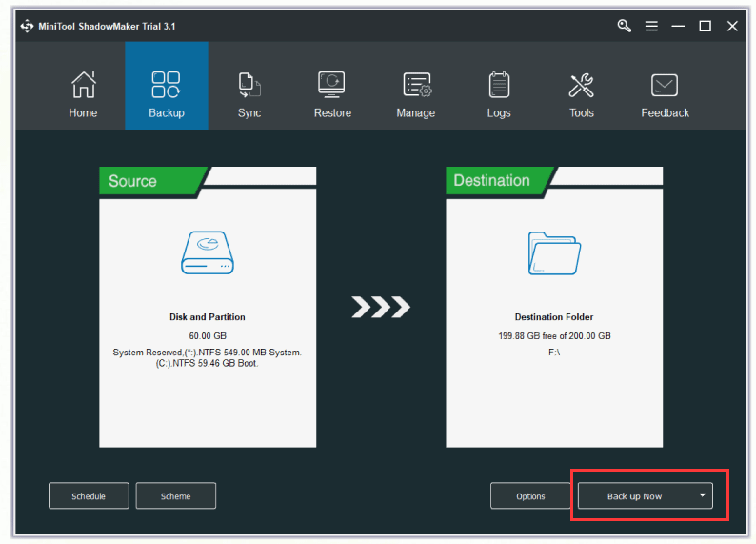Open the Sync tab icon
The image size is (756, 544).
249,85
